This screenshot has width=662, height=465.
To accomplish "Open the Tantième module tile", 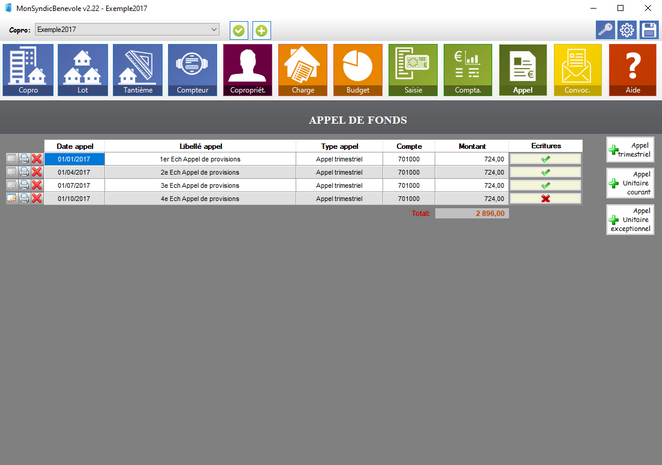I will coord(138,70).
